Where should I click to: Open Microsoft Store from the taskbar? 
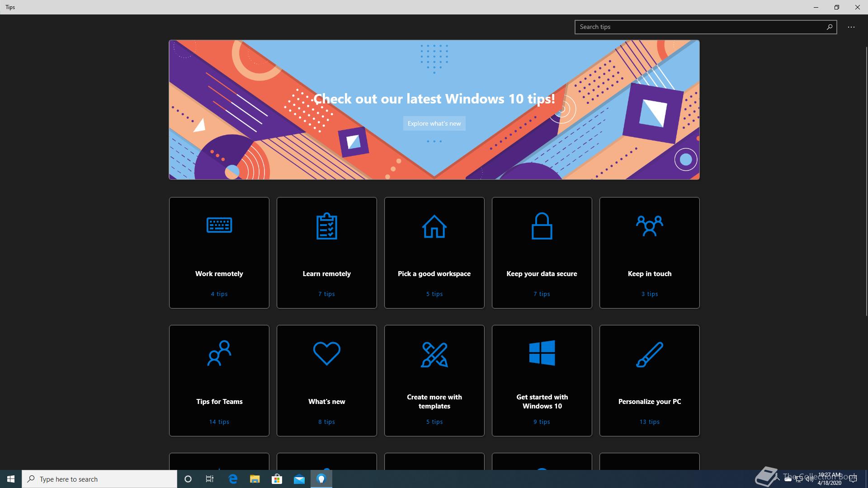click(x=277, y=479)
